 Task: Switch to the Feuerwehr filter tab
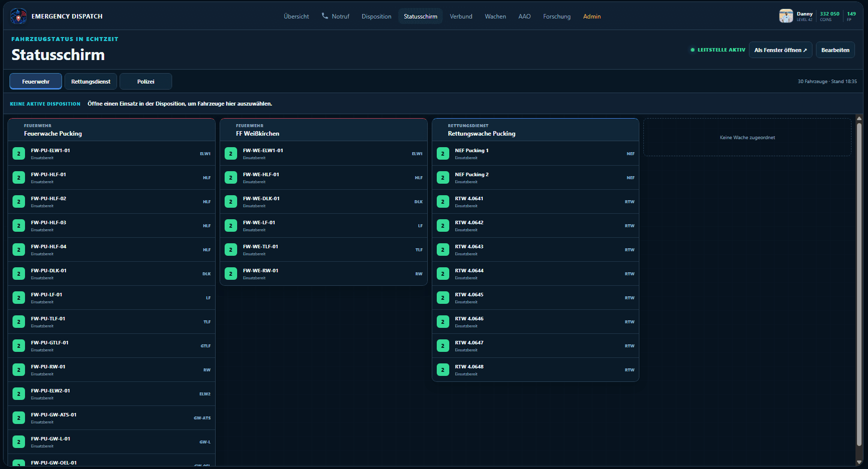point(36,82)
